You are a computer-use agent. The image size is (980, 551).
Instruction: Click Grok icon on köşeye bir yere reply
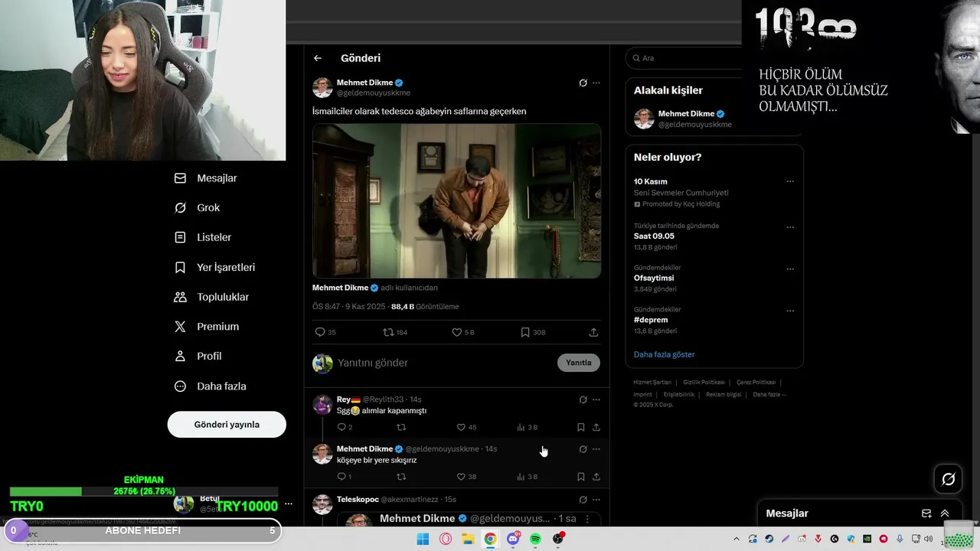pos(583,449)
